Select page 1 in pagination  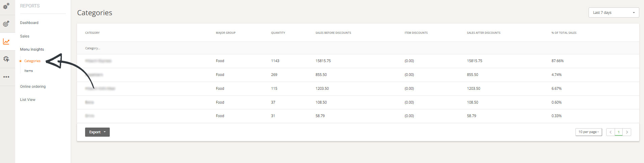click(x=618, y=132)
